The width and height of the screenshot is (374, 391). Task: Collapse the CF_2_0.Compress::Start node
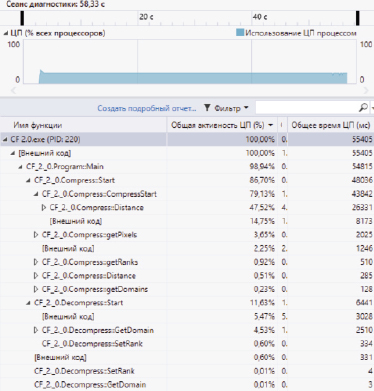(x=29, y=181)
